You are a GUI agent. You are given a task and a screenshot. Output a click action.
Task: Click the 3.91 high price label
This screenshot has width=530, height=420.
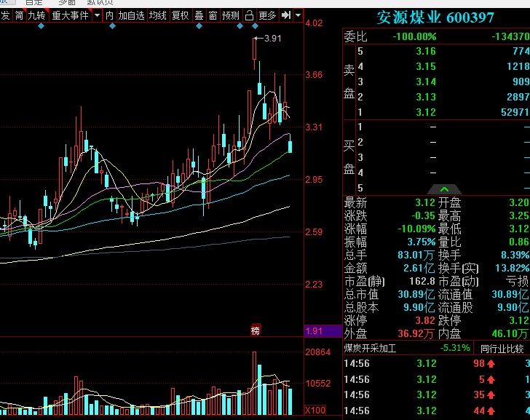[x=272, y=39]
